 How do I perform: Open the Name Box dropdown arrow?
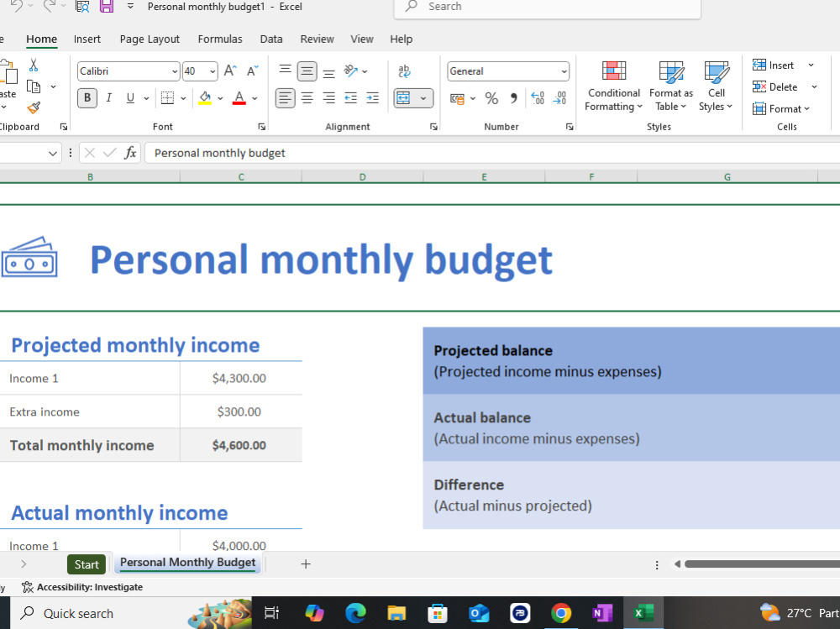coord(52,154)
